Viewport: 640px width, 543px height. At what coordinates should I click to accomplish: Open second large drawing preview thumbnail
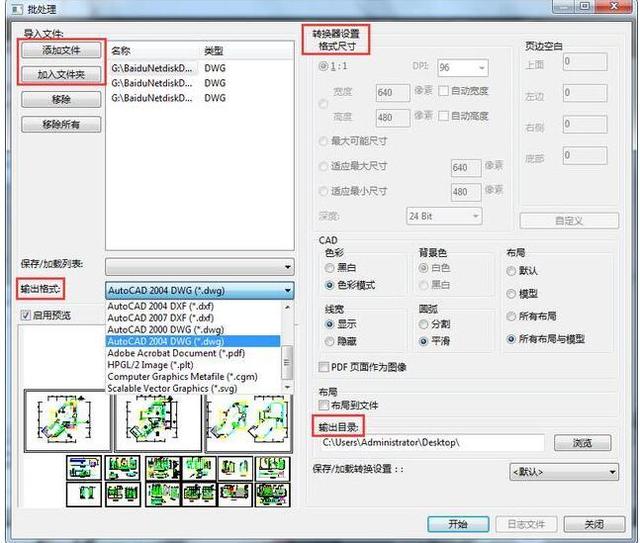click(158, 421)
